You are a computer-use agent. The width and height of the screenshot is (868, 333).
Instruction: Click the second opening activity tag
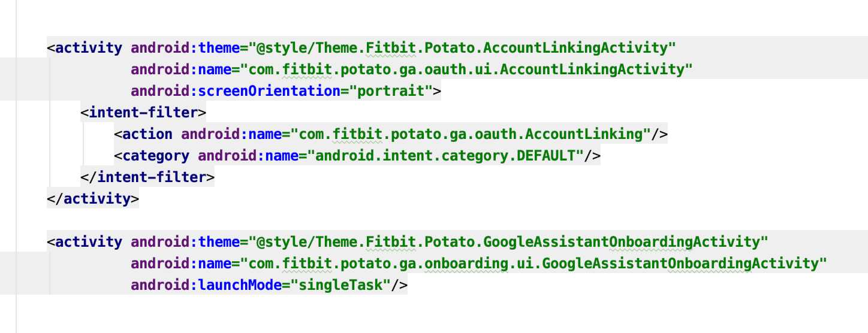85,242
